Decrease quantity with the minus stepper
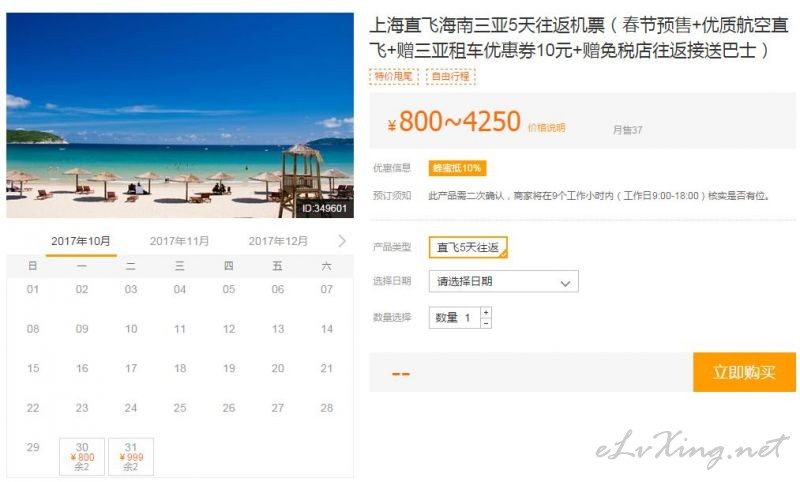 tap(486, 323)
